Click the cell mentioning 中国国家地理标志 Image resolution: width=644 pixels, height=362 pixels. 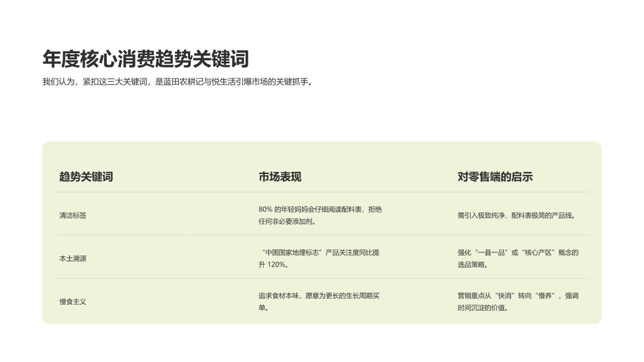point(319,258)
